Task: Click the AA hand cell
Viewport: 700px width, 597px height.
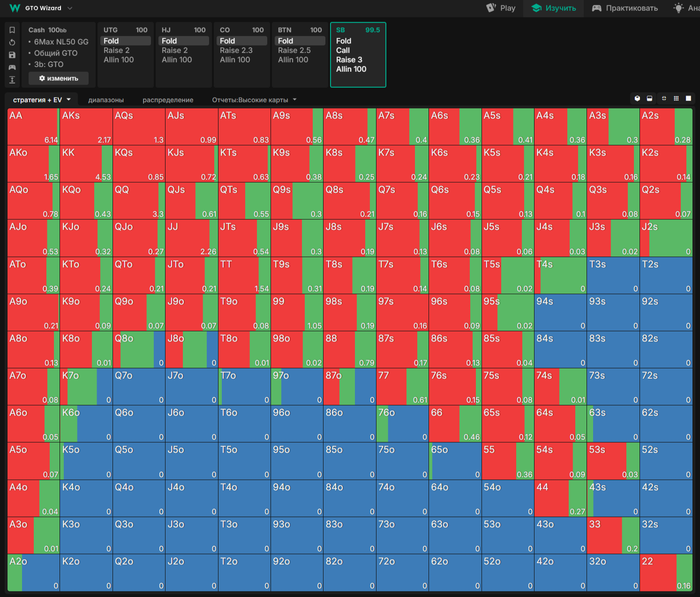Action: pyautogui.click(x=33, y=127)
